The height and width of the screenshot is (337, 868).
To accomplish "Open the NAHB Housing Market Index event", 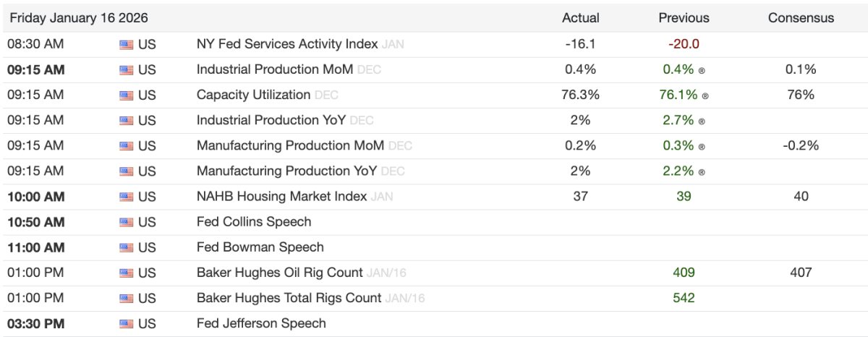I will pyautogui.click(x=281, y=197).
